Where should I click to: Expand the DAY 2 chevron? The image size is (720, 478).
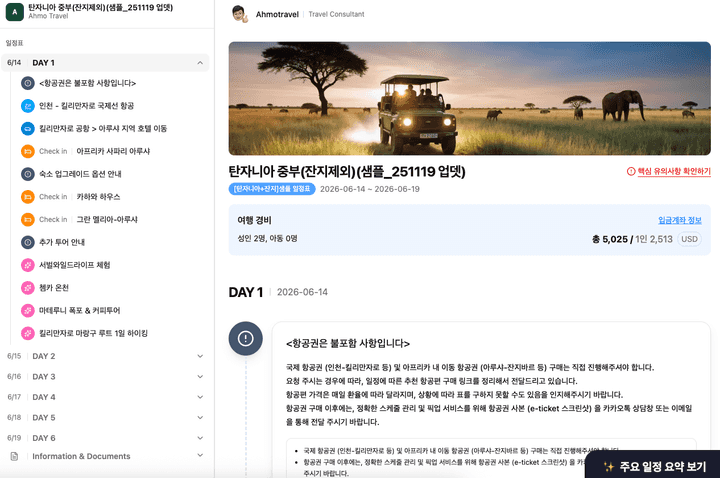point(200,356)
